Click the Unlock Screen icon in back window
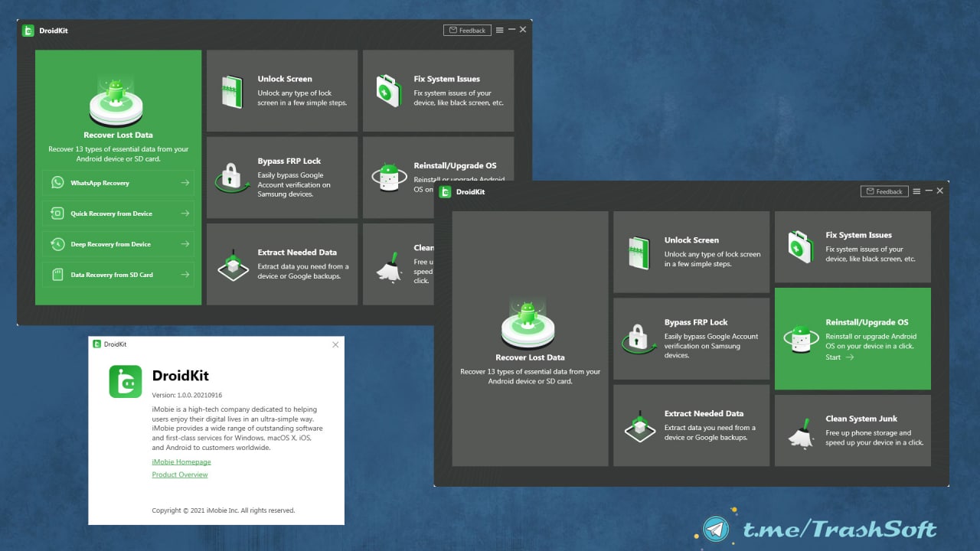The height and width of the screenshot is (551, 980). click(231, 91)
